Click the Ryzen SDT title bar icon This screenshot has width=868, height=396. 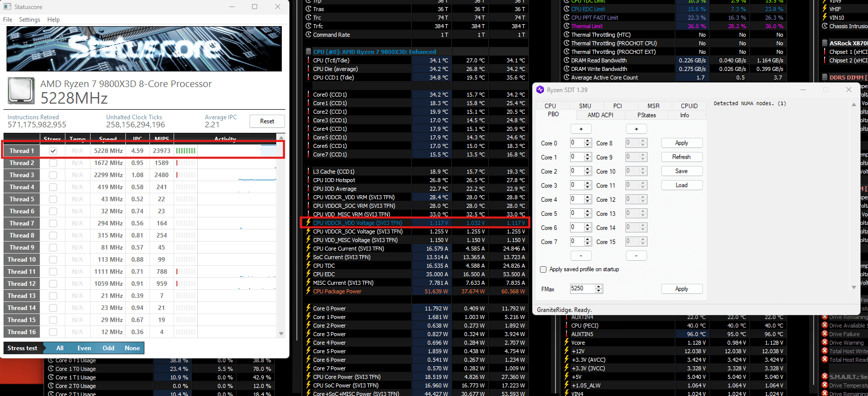[540, 90]
